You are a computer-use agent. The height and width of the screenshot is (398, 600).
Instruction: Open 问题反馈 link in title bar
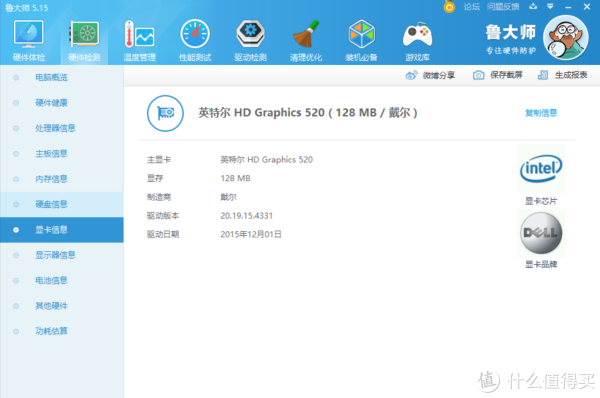point(503,7)
